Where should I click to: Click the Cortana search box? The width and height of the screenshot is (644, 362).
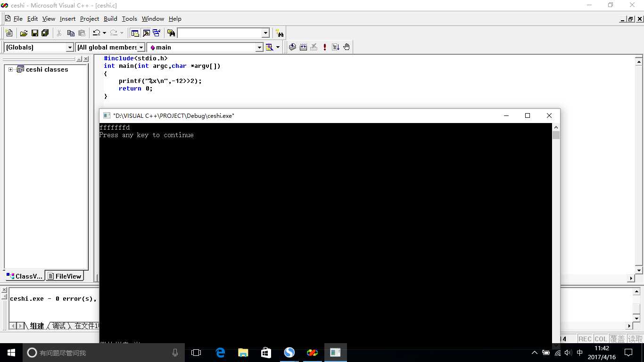104,353
